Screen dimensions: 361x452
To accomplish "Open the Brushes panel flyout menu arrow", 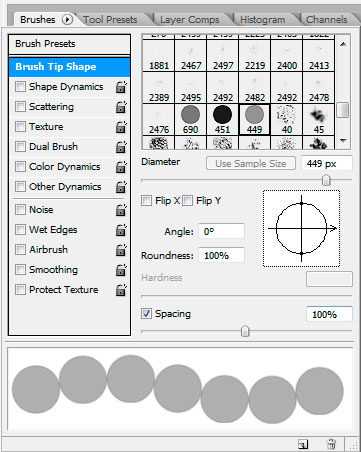I will tap(67, 20).
